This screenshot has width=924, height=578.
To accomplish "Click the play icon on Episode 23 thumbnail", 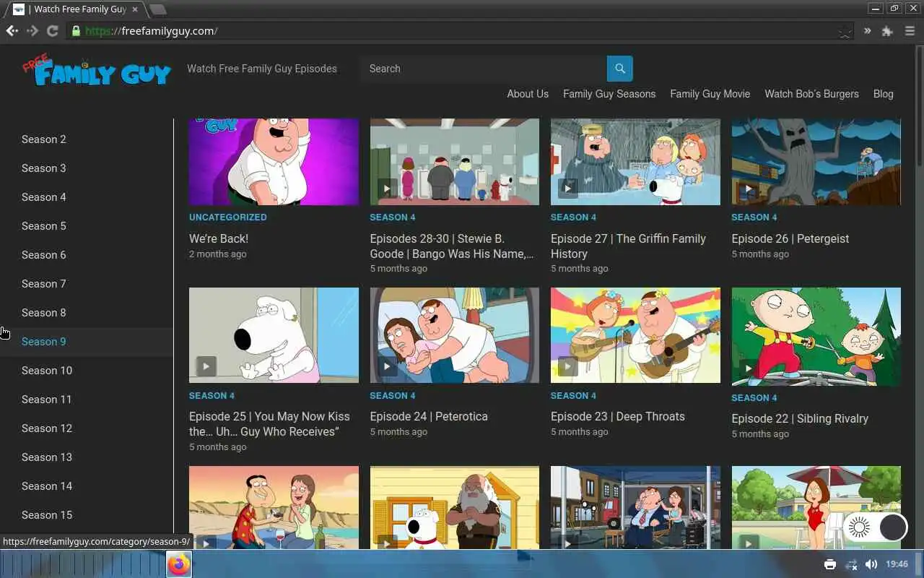I will click(x=567, y=366).
